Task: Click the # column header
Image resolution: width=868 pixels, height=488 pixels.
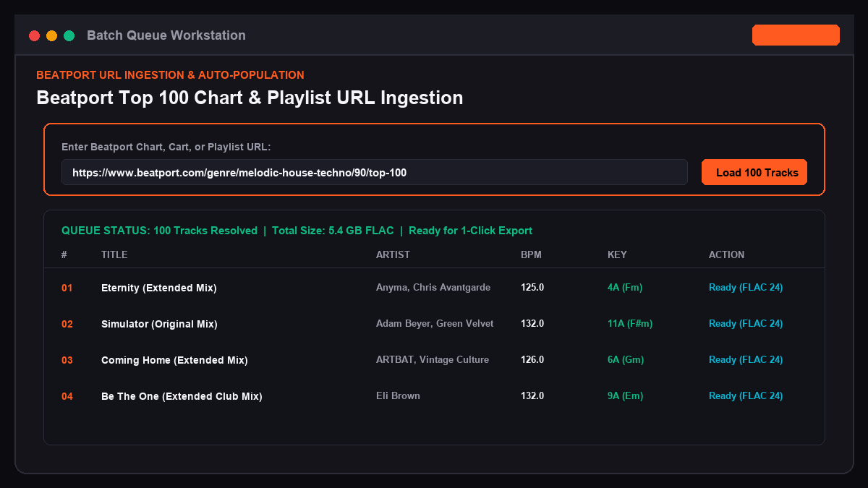Action: (x=64, y=254)
